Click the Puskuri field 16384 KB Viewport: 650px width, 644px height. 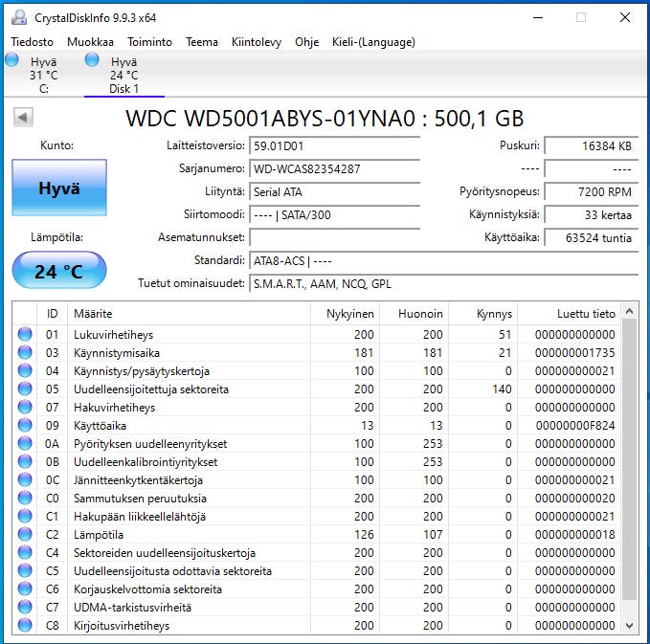592,145
